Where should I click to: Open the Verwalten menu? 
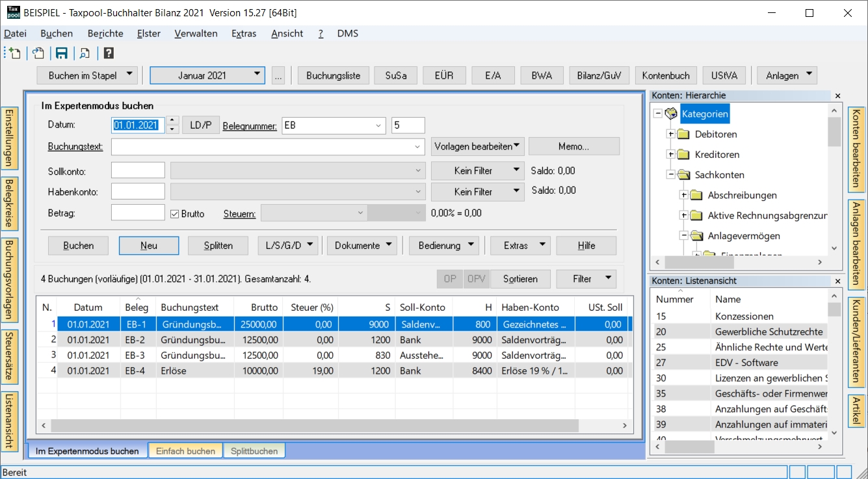click(196, 34)
